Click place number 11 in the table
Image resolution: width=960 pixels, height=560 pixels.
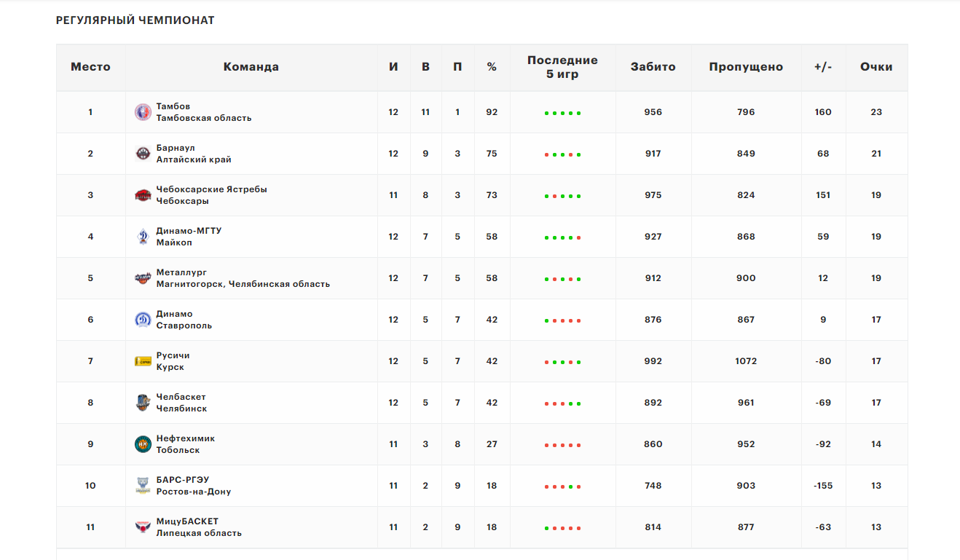click(x=90, y=527)
